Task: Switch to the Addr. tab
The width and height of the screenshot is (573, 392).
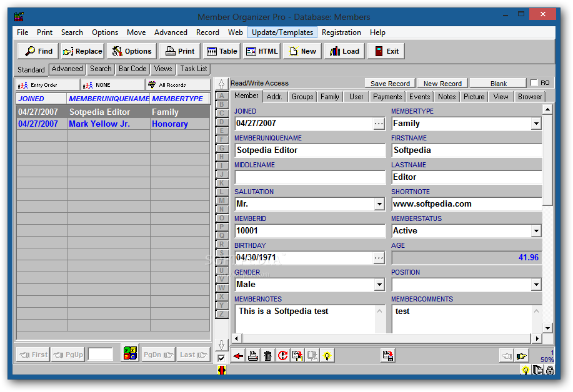Action: coord(274,97)
